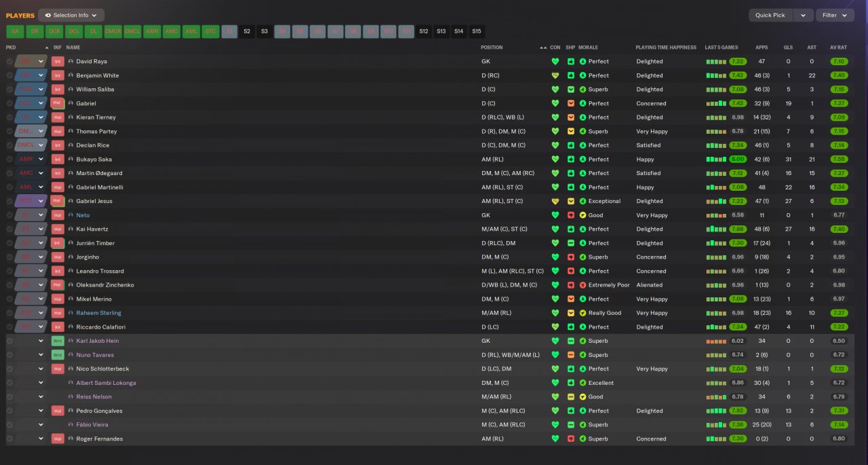Click yellow condition heart for Gabriel Jesus

tap(555, 201)
